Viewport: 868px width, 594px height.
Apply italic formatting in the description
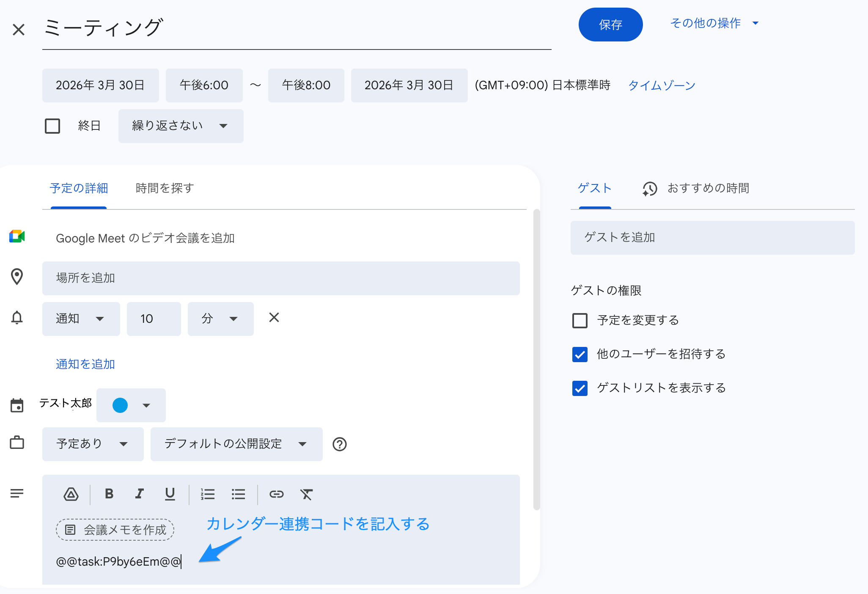pos(140,494)
